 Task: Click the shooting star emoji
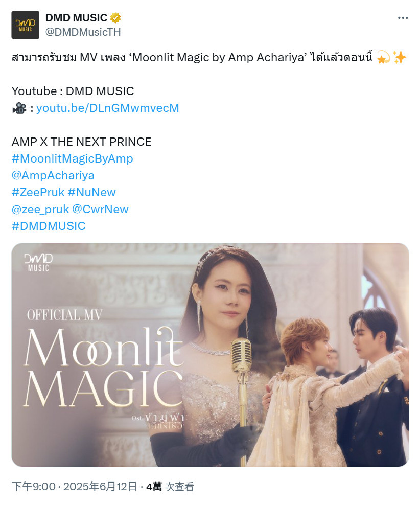point(383,58)
